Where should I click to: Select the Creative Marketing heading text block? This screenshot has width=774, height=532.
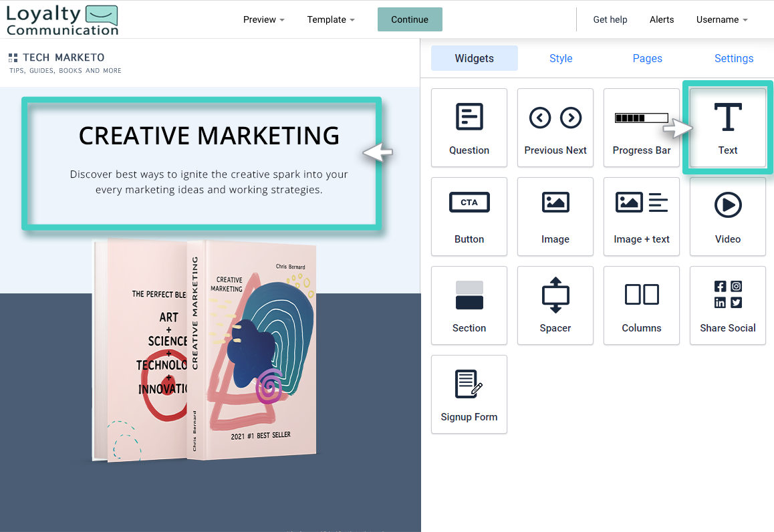click(x=209, y=136)
